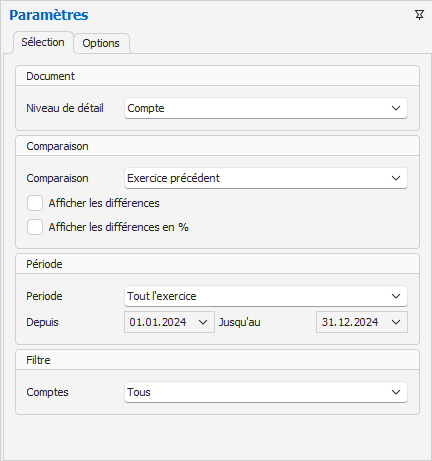Screen dimensions: 432x461
Task: Click the chevron arrow of the Compte combo box
Action: tap(396, 108)
